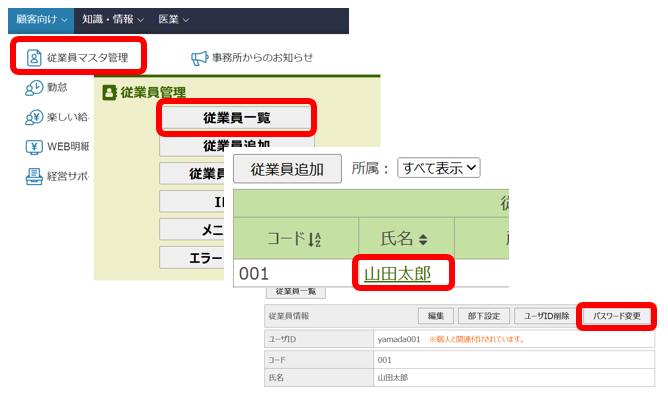
Task: Sort table by コード column icon
Action: click(x=314, y=239)
